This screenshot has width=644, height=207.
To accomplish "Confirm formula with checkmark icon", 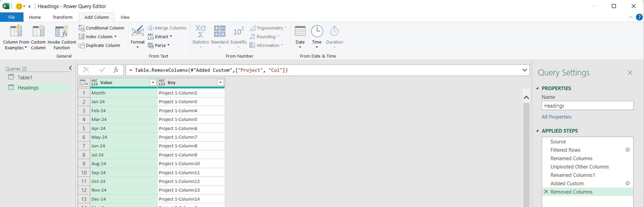I will (x=102, y=70).
